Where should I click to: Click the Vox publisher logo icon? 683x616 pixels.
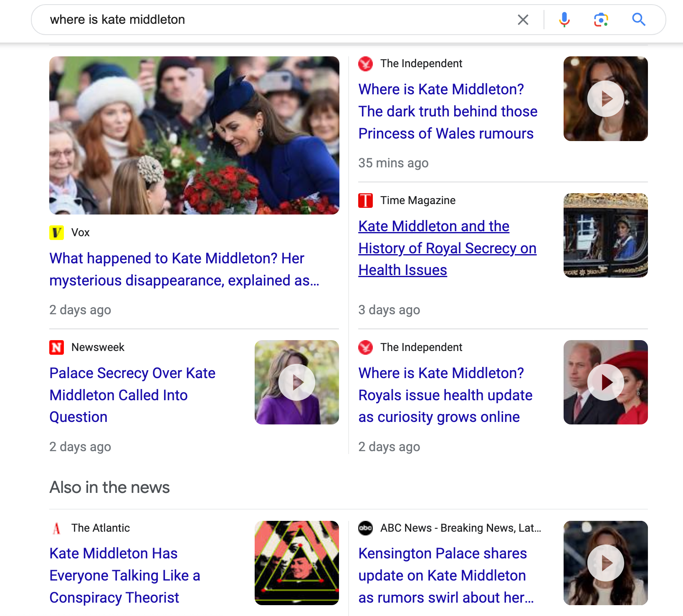pos(56,232)
